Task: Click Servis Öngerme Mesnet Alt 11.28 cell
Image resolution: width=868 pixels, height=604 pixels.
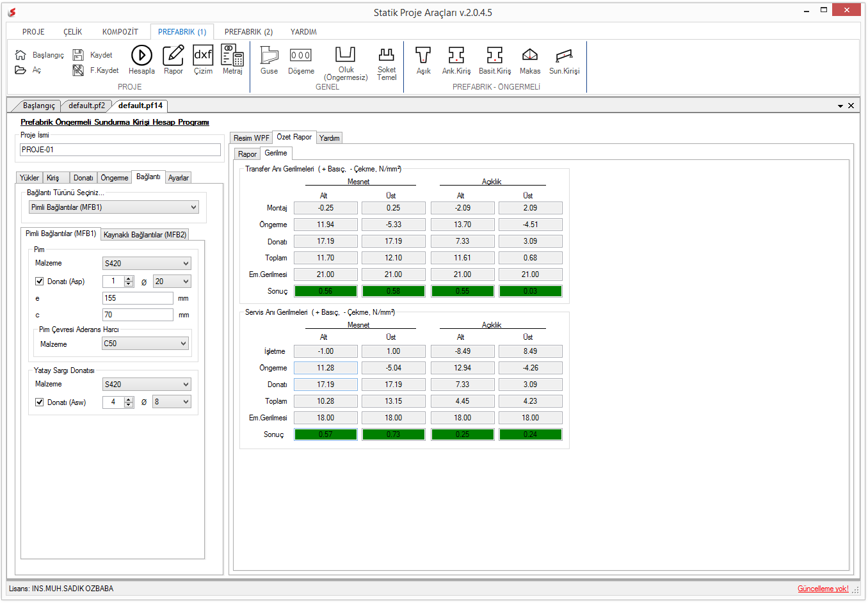Action: click(x=326, y=368)
